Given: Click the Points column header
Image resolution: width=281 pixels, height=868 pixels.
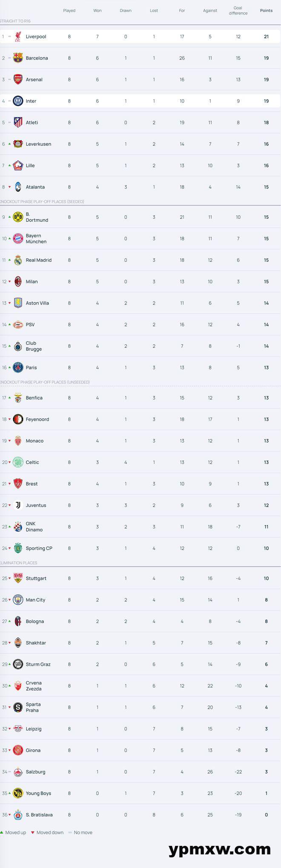Looking at the screenshot, I should click(x=266, y=11).
